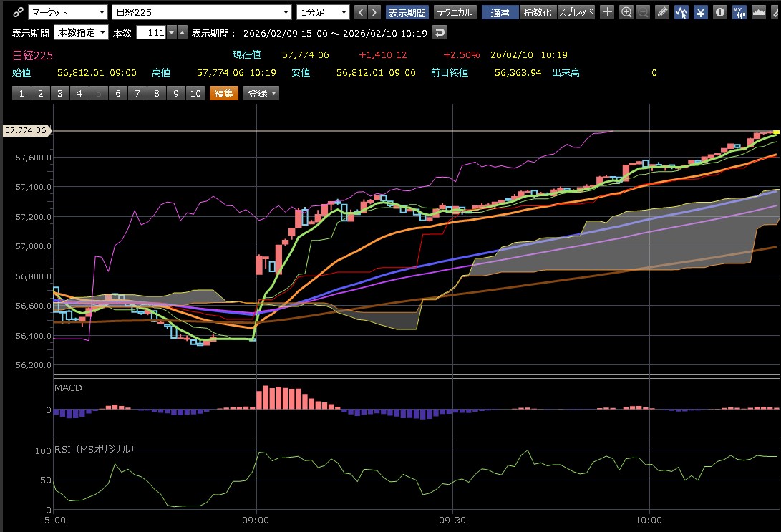
Task: Click the orange 編集 button
Action: click(224, 93)
